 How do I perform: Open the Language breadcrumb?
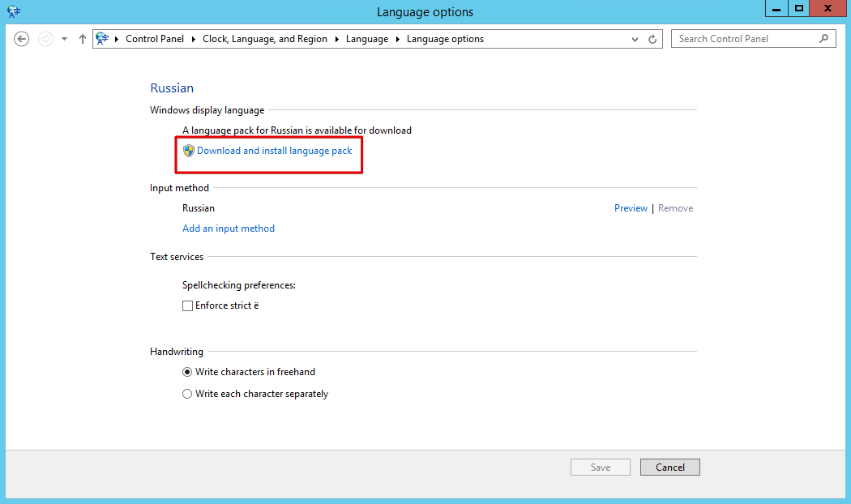click(x=367, y=39)
